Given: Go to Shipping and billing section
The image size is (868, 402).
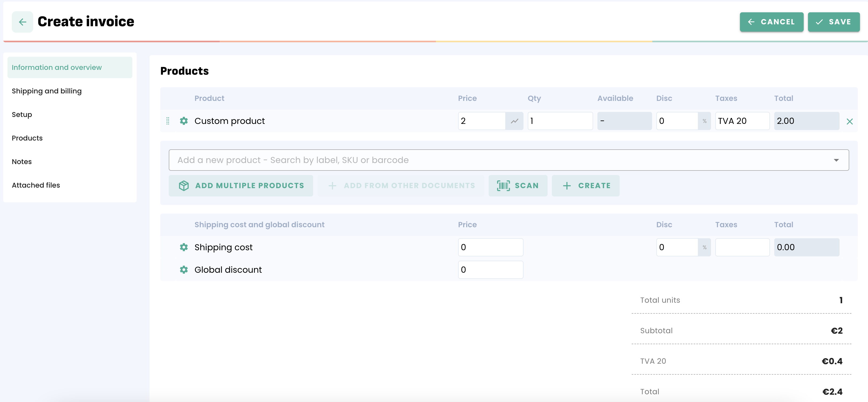Looking at the screenshot, I should point(47,91).
